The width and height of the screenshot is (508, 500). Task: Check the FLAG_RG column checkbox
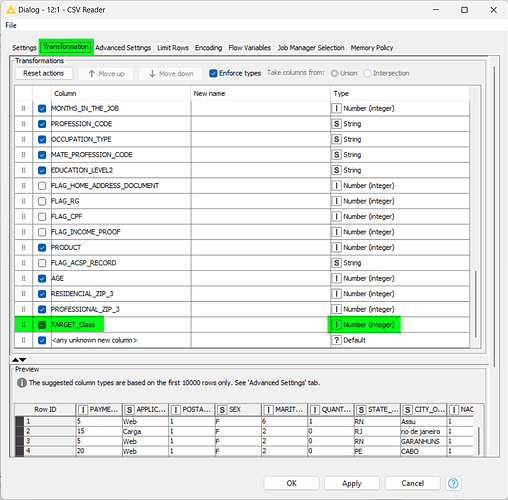(42, 201)
